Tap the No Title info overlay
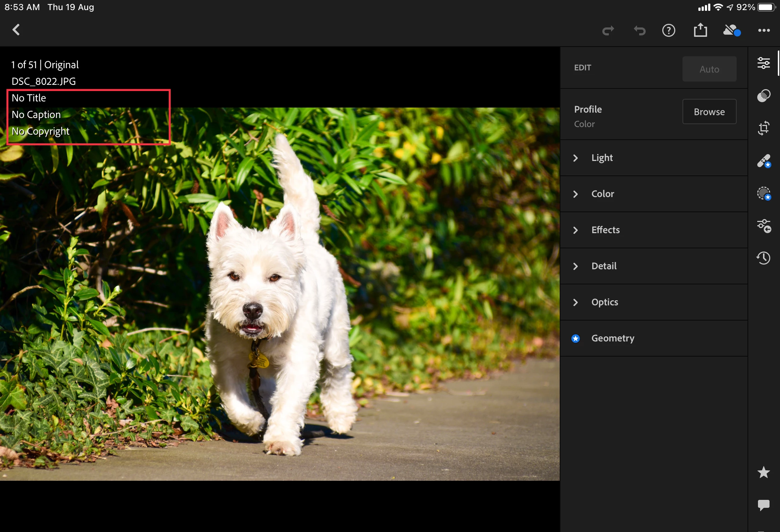This screenshot has height=532, width=780. click(29, 98)
